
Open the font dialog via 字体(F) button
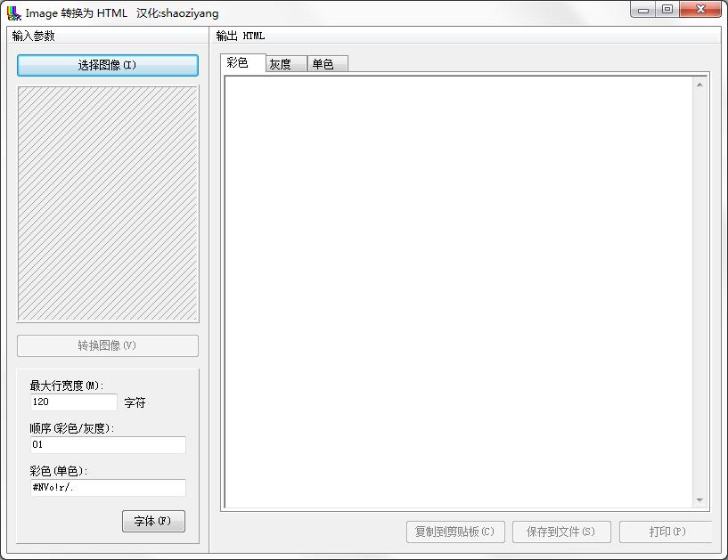coord(151,522)
